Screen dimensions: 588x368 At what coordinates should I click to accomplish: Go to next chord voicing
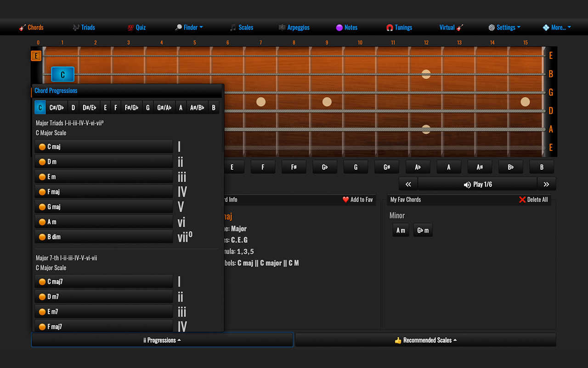click(546, 184)
